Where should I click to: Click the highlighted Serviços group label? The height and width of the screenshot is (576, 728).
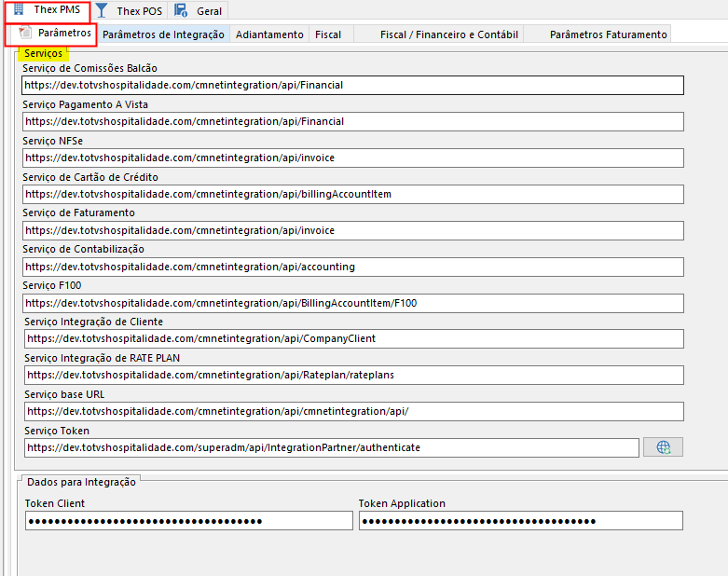pyautogui.click(x=43, y=53)
